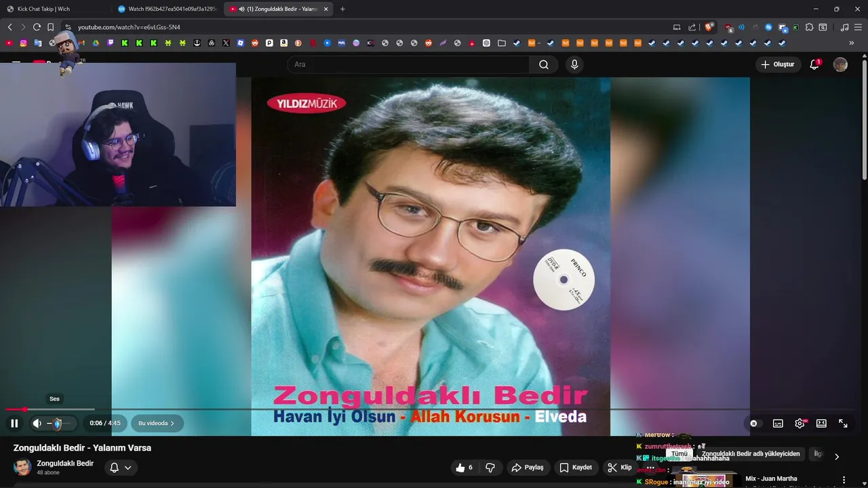Open more actions three-dot menu
This screenshot has width=868, height=488.
[650, 468]
